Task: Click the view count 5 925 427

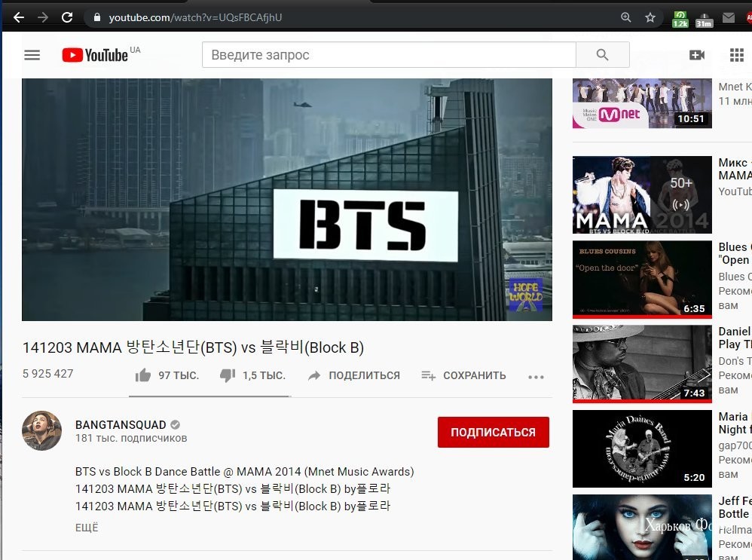Action: tap(48, 374)
